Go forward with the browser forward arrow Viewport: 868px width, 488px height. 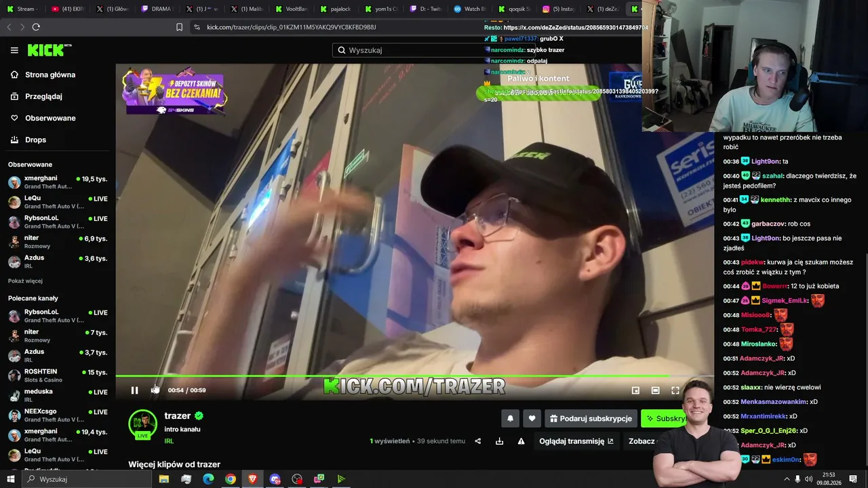click(x=22, y=27)
